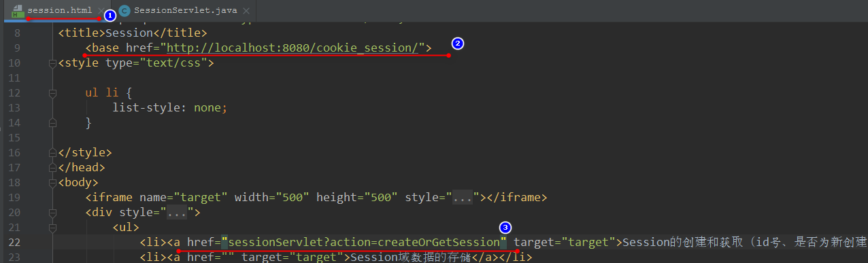Click the list-style: none declaration
This screenshot has width=868, height=263.
pos(169,108)
